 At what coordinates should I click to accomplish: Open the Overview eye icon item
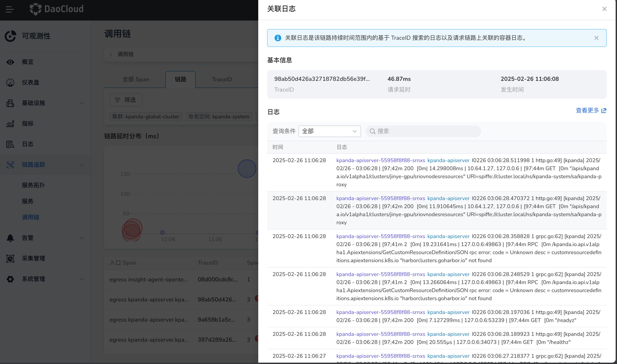[x=10, y=62]
